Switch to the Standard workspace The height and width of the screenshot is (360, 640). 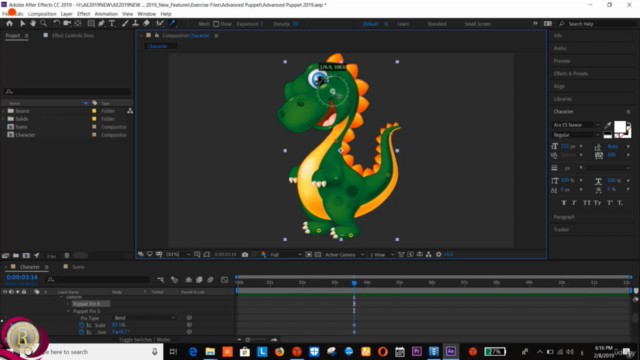click(x=437, y=24)
